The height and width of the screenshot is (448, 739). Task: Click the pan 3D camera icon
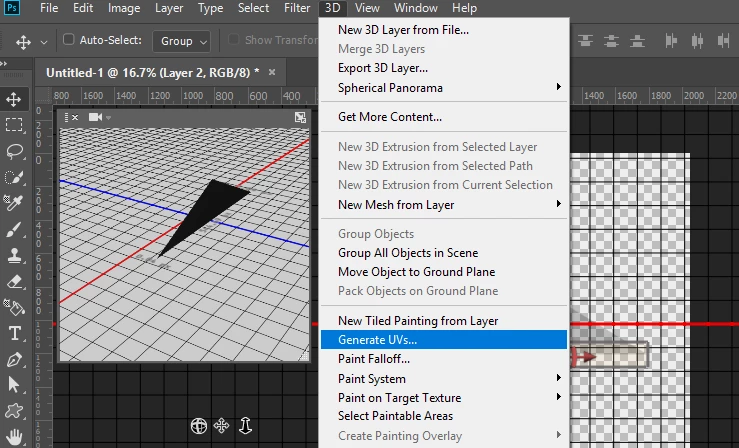coord(222,426)
